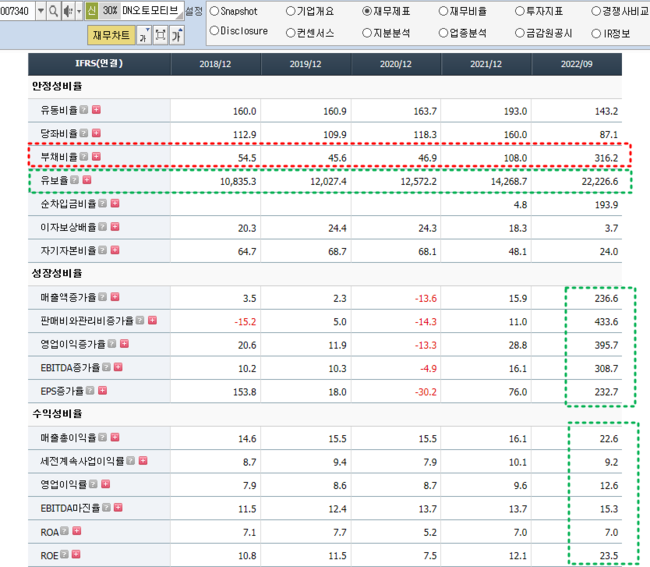Image resolution: width=650 pixels, height=567 pixels.
Task: Select the Snapshot radio option
Action: [214, 11]
